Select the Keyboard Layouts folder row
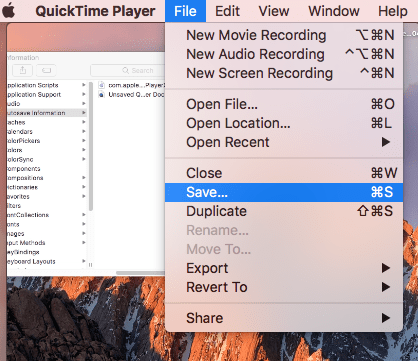 point(46,261)
